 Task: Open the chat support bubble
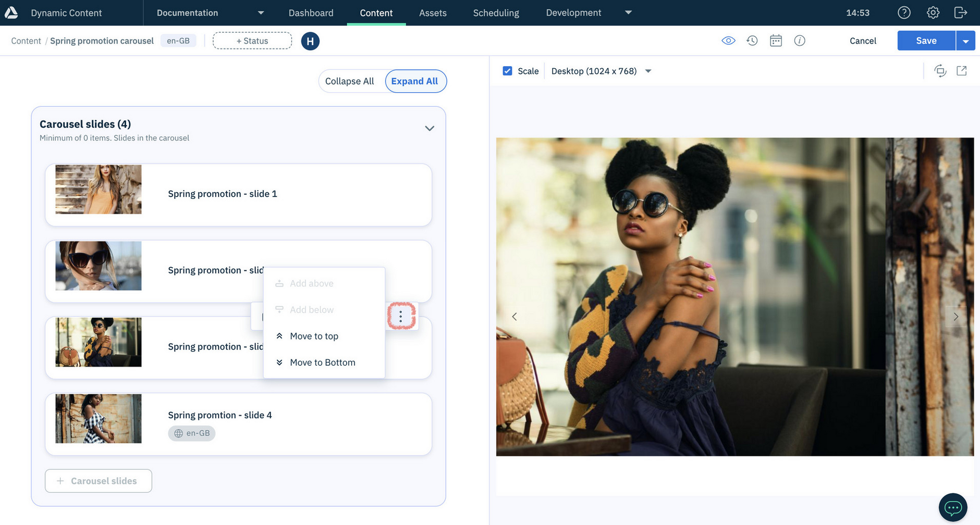[x=953, y=507]
